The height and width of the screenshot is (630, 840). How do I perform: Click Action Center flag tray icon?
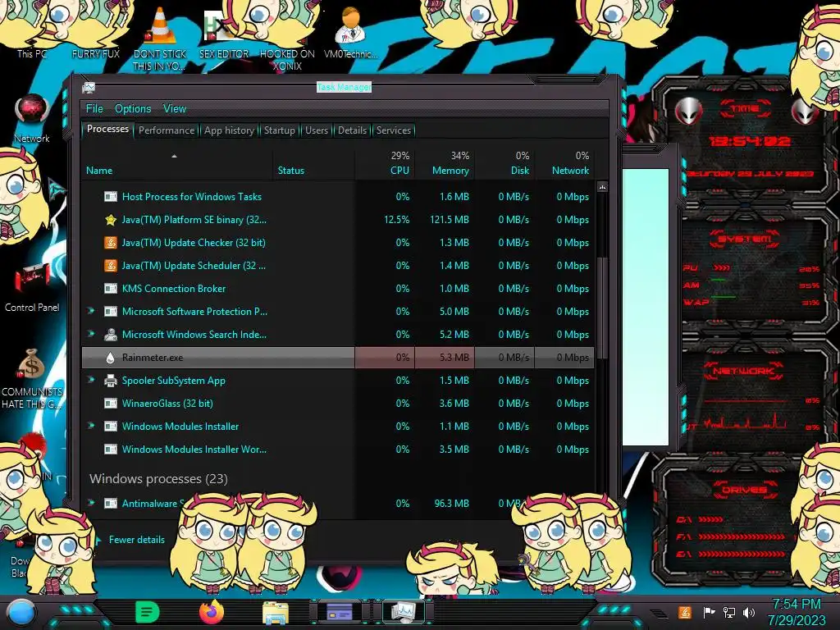[710, 612]
